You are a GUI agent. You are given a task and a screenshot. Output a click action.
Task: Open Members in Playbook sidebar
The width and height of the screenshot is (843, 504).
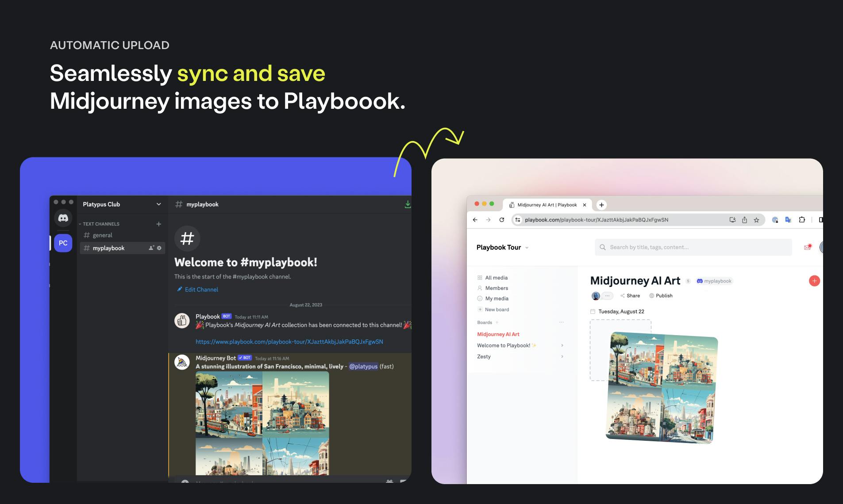click(x=493, y=288)
